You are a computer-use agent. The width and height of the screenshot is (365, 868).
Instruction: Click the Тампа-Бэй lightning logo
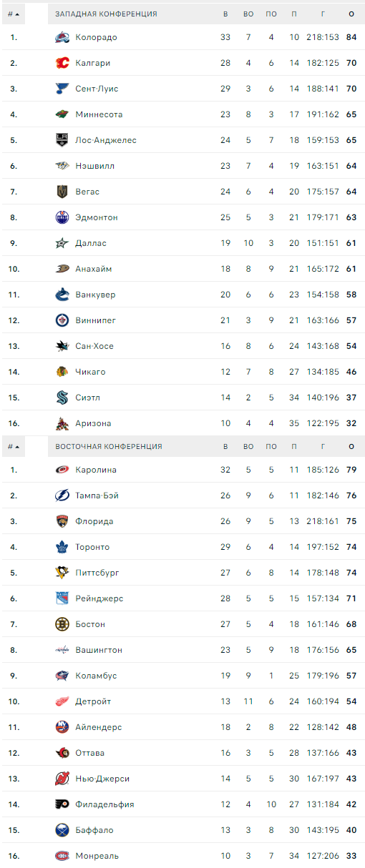click(x=63, y=495)
